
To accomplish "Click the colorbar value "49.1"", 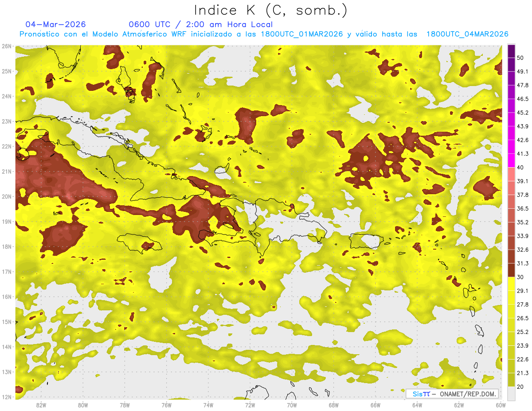I will click(x=522, y=71).
